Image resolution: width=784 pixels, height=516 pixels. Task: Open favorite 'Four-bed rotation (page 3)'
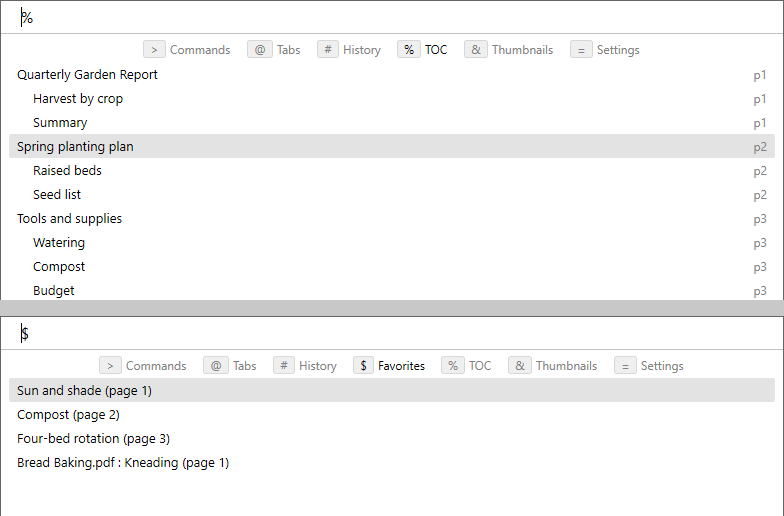click(x=392, y=438)
